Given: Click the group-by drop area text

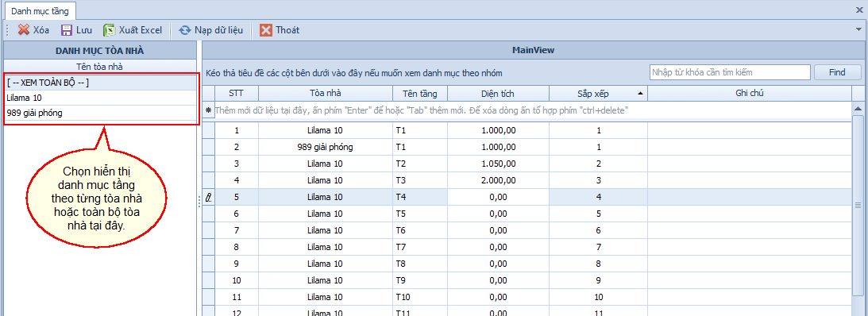Looking at the screenshot, I should click(354, 72).
